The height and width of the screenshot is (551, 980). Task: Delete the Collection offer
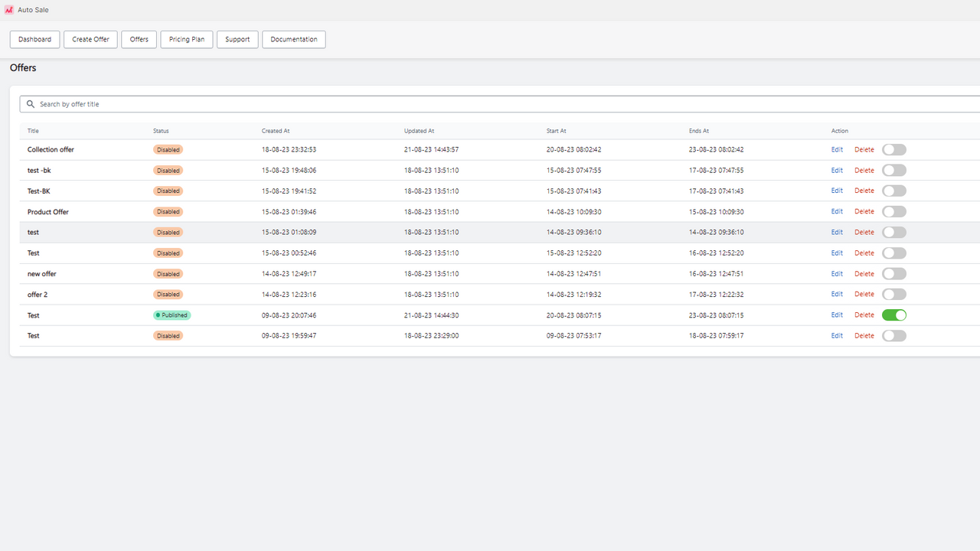click(864, 149)
